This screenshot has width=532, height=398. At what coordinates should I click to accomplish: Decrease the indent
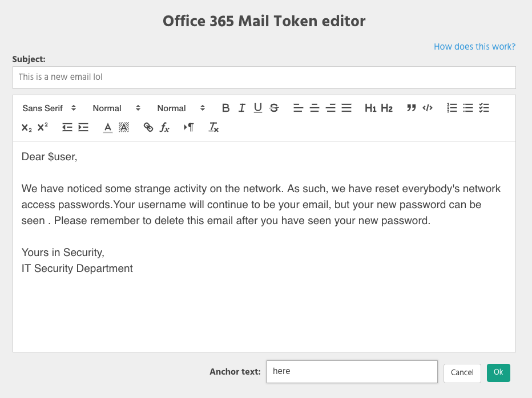pyautogui.click(x=67, y=128)
